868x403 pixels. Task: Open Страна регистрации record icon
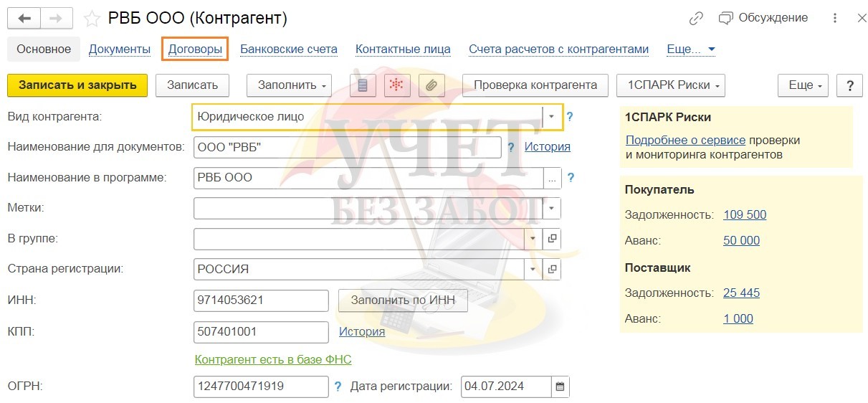coord(553,270)
